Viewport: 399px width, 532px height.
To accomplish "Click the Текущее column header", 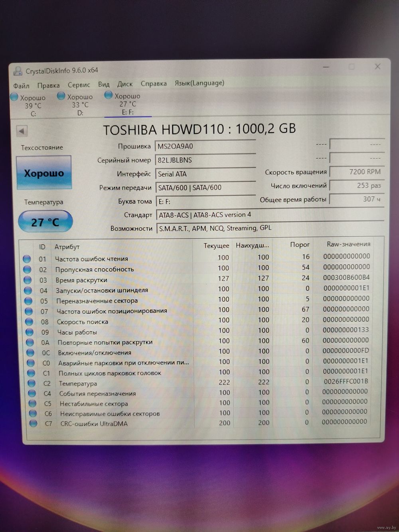I will click(x=216, y=246).
